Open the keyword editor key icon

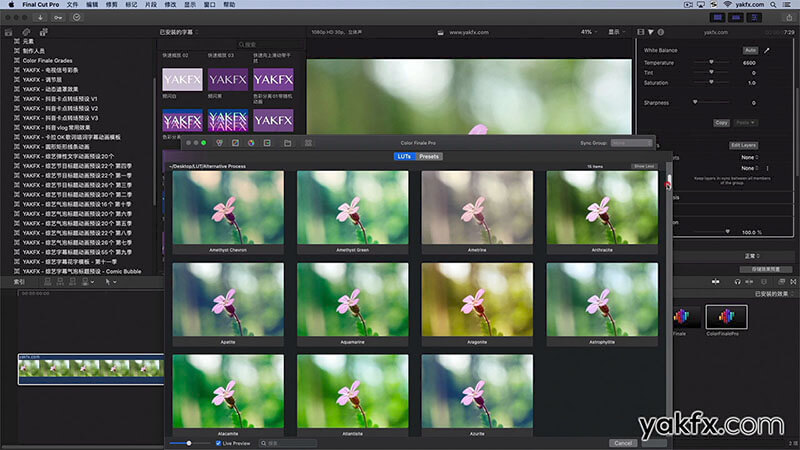click(58, 17)
